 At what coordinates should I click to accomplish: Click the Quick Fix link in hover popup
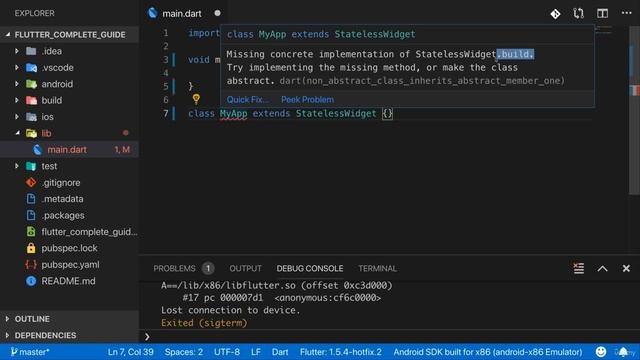247,100
